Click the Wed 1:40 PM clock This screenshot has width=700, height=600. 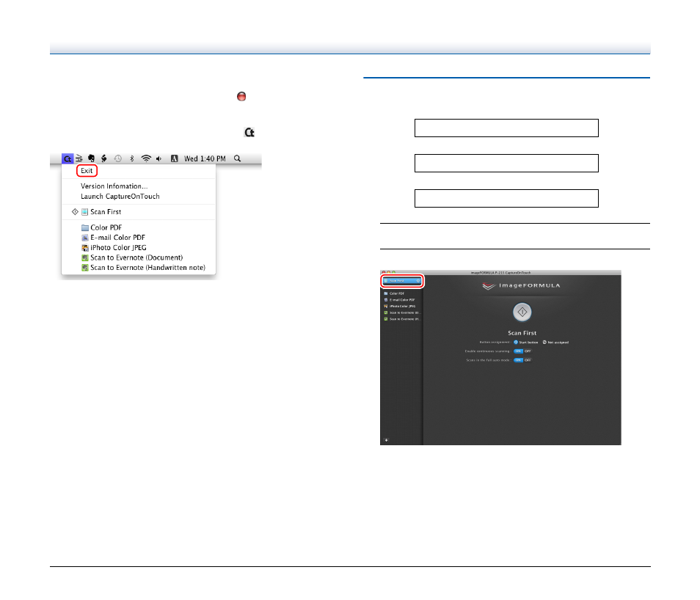[205, 158]
